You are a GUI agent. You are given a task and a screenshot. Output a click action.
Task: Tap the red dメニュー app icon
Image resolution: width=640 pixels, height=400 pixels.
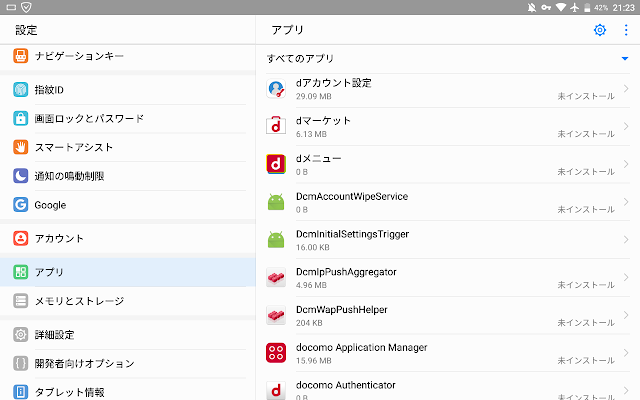click(277, 164)
